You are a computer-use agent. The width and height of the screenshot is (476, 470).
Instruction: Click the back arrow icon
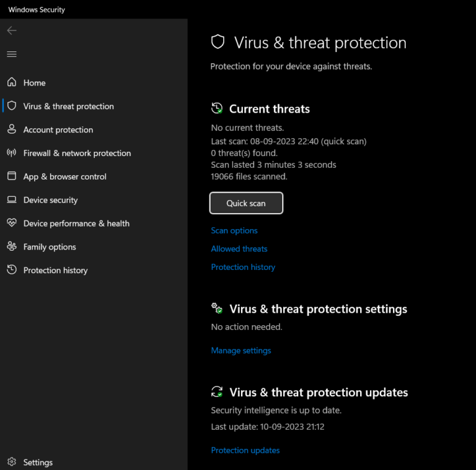(12, 30)
